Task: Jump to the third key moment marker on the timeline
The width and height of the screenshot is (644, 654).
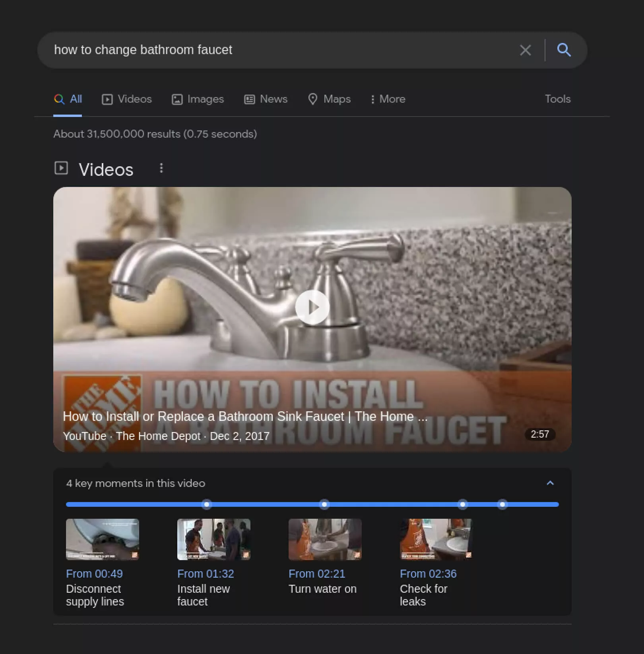Action: [x=462, y=504]
